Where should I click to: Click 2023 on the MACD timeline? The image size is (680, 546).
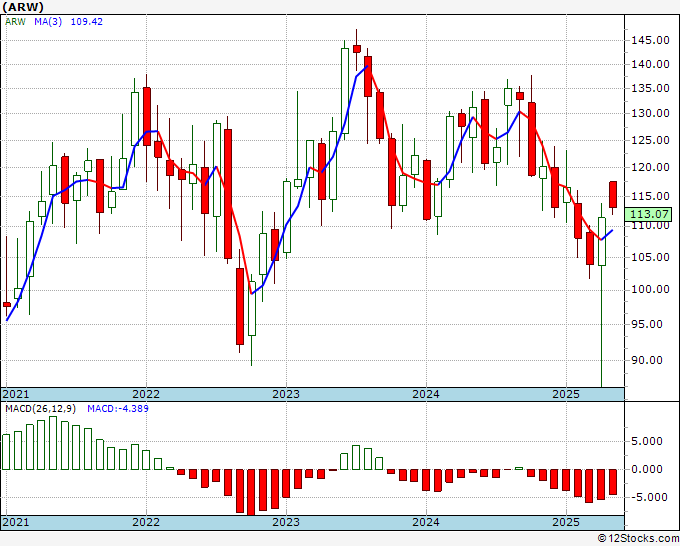[x=286, y=522]
